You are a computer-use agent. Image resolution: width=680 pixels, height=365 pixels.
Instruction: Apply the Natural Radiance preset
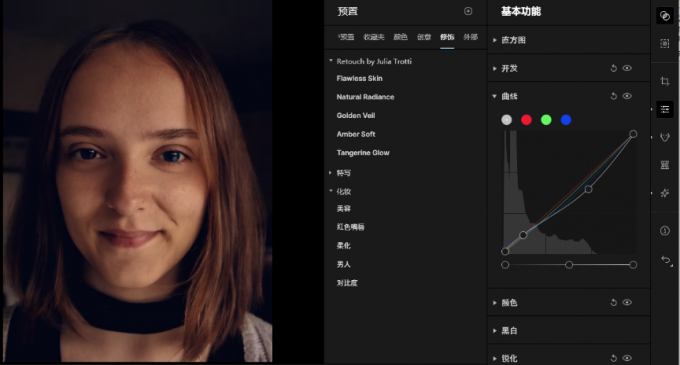click(366, 97)
